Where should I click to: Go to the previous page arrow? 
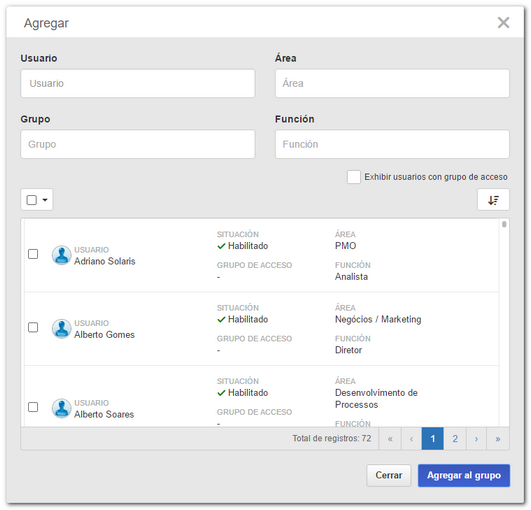(411, 439)
